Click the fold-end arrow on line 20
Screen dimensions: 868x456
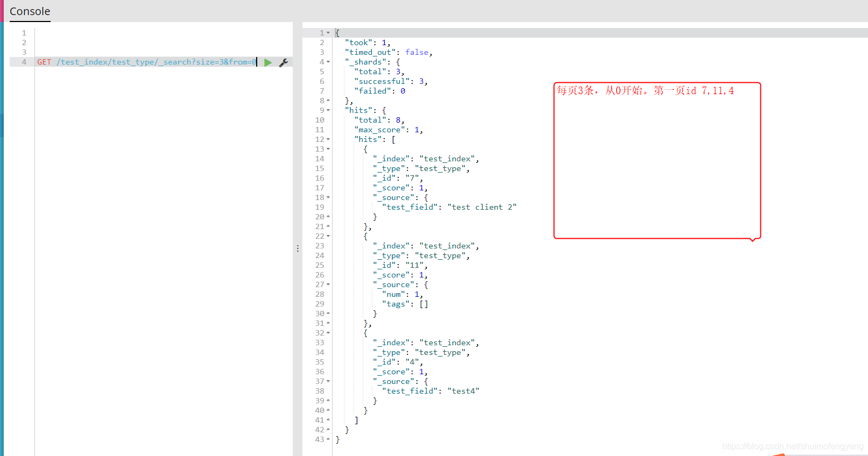tap(328, 217)
